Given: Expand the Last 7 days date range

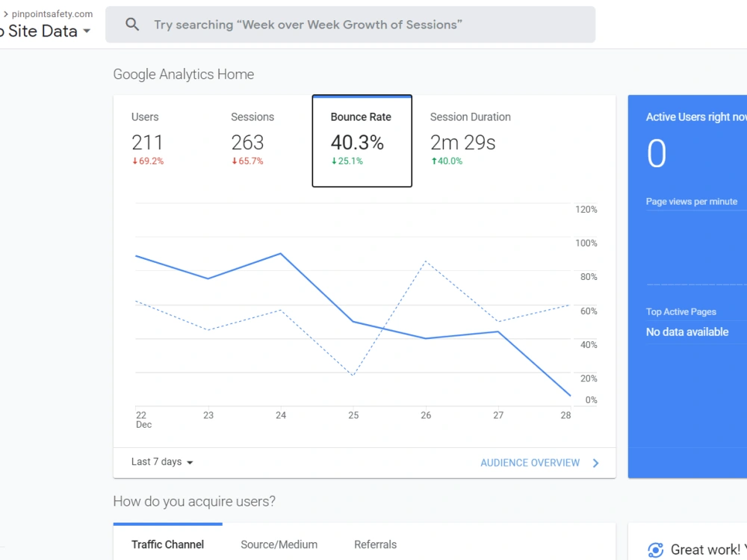Looking at the screenshot, I should [162, 462].
